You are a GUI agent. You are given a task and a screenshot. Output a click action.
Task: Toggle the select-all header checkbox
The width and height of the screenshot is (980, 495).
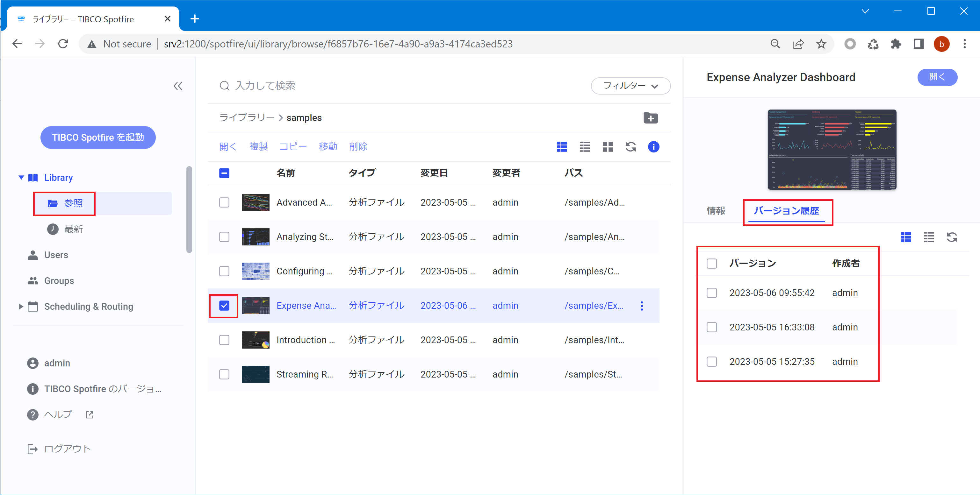224,173
